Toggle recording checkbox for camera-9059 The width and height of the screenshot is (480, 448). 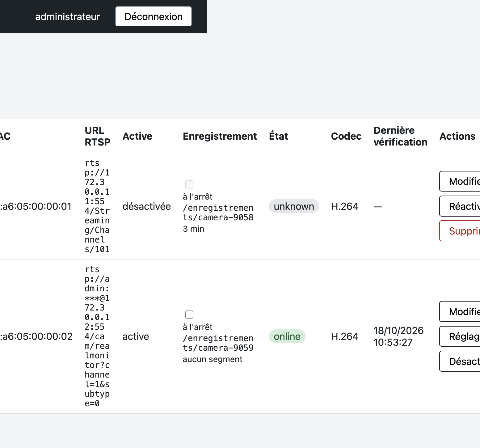[189, 315]
